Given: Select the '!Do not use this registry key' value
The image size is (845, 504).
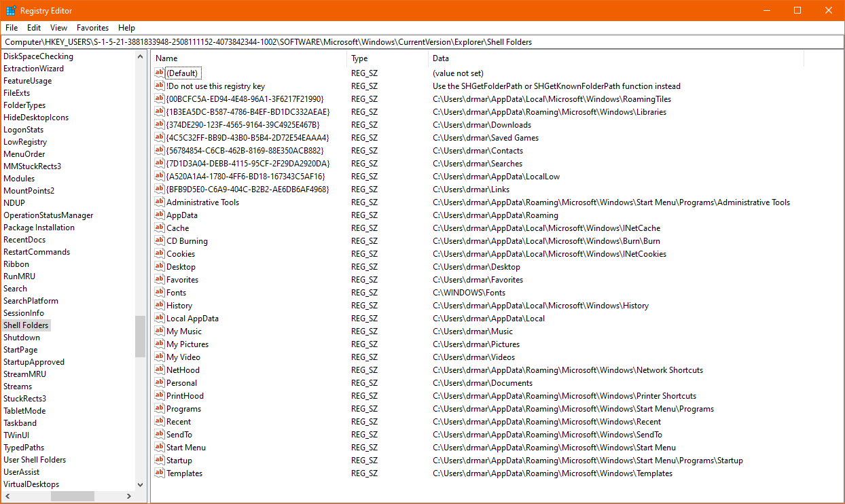Looking at the screenshot, I should [x=215, y=86].
